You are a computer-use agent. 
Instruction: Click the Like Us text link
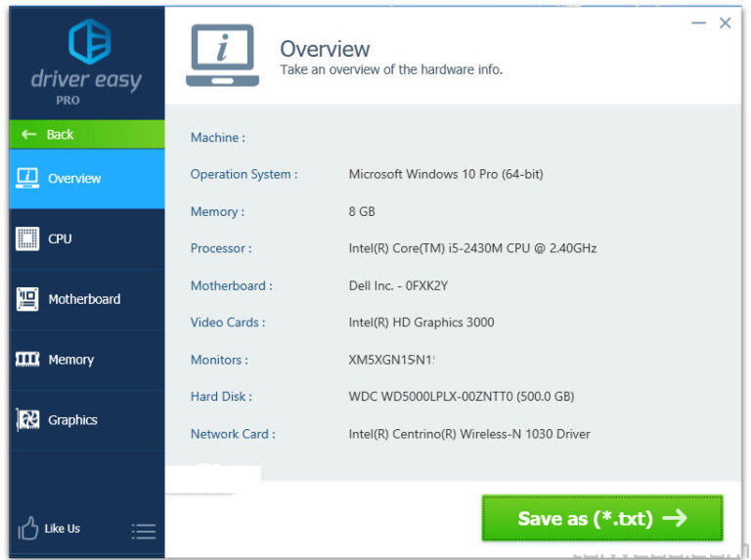63,529
